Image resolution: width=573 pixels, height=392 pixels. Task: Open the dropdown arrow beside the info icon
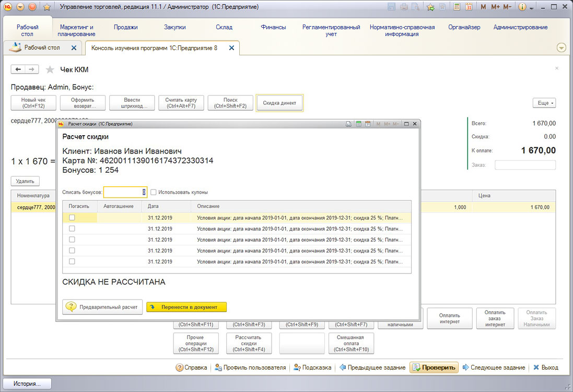[x=532, y=8]
